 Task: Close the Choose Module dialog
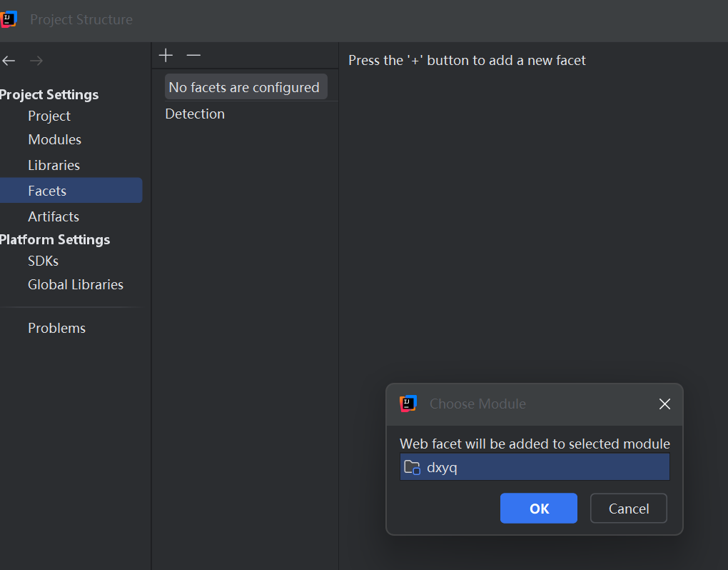tap(664, 404)
